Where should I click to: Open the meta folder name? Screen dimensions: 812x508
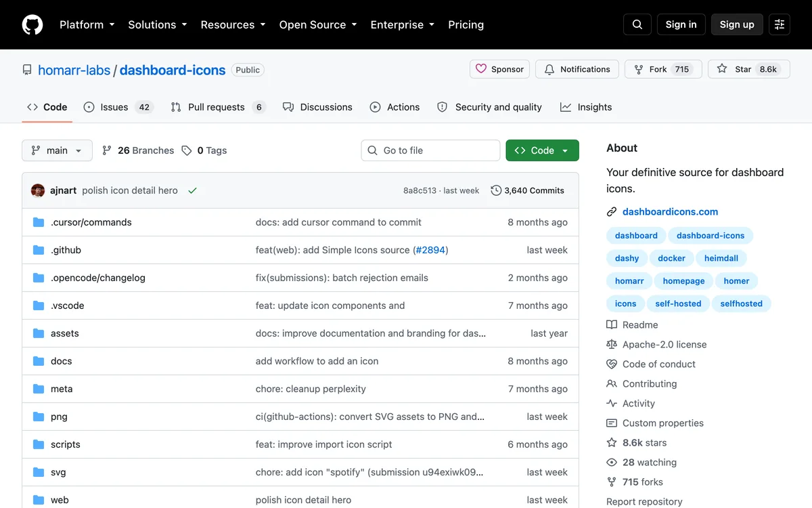[x=62, y=389]
